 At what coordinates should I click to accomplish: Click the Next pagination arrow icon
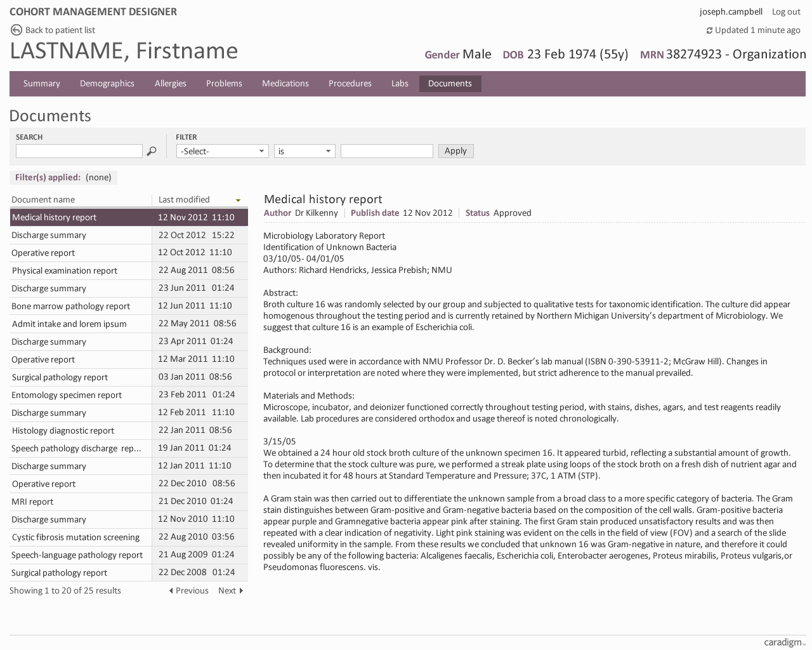[x=242, y=590]
